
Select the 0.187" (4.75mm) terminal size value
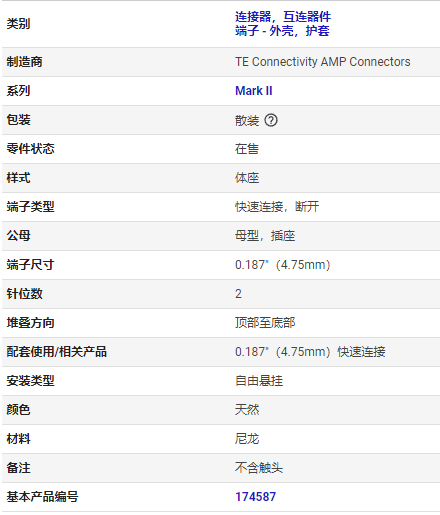(x=282, y=265)
